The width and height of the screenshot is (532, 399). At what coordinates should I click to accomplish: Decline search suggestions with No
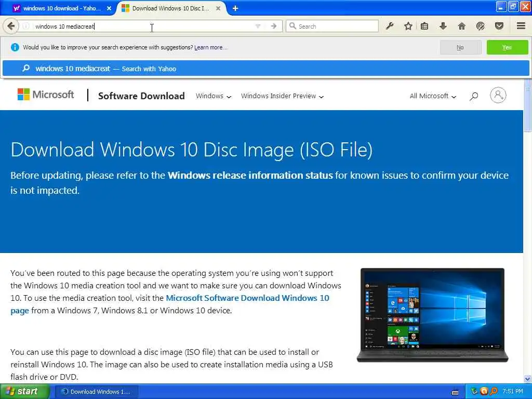460,47
